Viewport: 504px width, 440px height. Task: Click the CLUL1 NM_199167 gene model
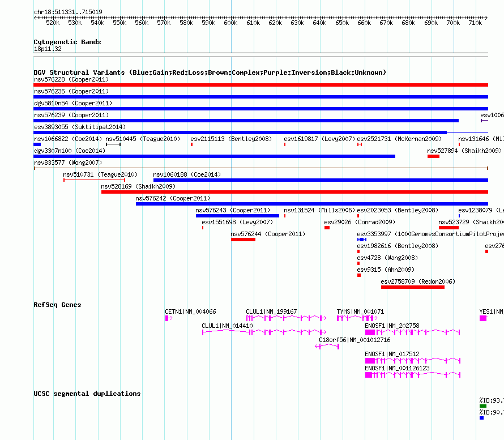click(x=286, y=318)
